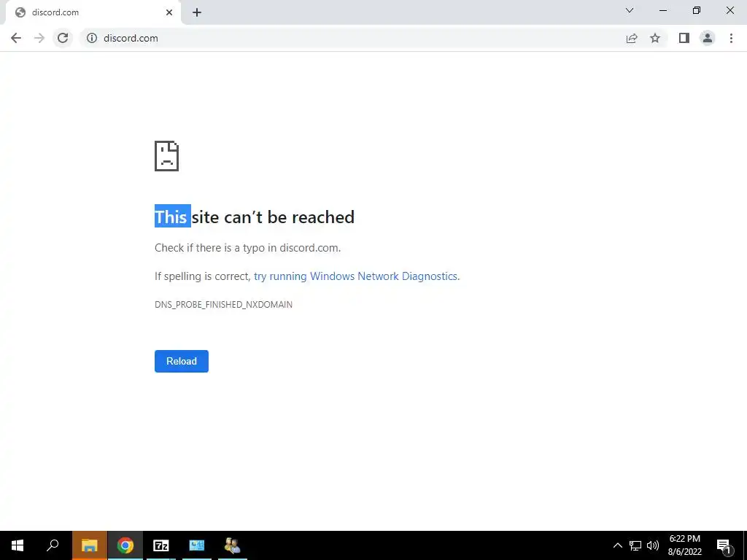This screenshot has width=747, height=560.
Task: Bookmark this tab with star icon
Action: (x=655, y=38)
